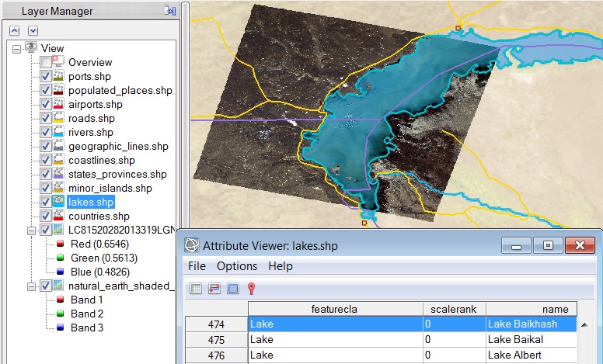The image size is (603, 364).
Task: Click the up arrow button in Layer Manager
Action: pyautogui.click(x=15, y=30)
